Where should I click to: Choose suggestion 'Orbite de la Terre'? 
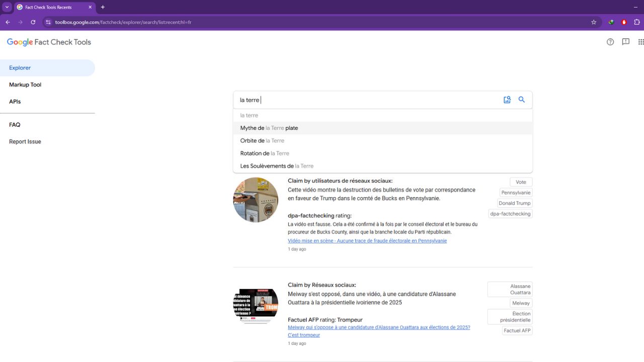click(382, 141)
